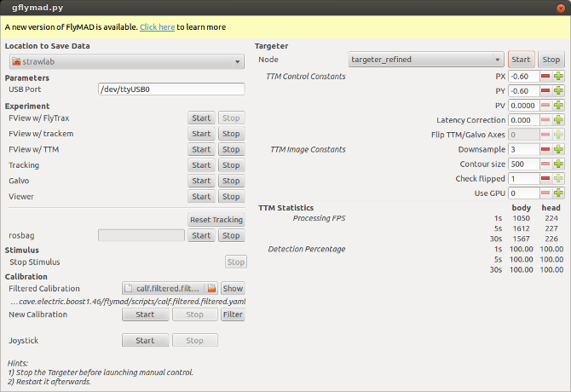Screen dimensions: 571x392
Task: Increase PV with the plus icon
Action: tap(558, 105)
